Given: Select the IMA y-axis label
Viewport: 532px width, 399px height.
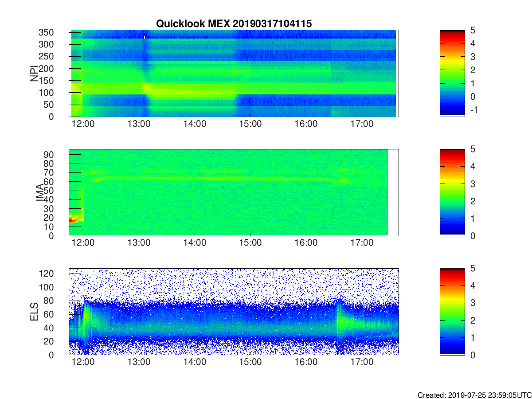Looking at the screenshot, I should click(40, 192).
